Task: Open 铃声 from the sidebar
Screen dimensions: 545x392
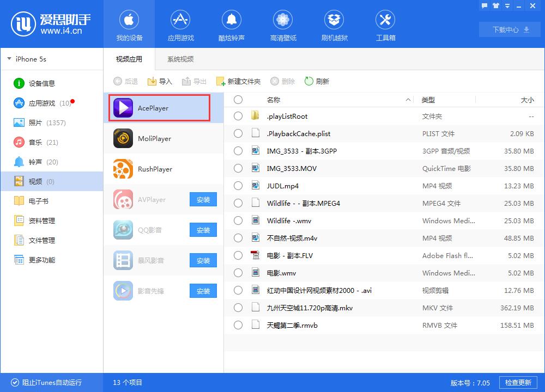Action: pos(30,162)
